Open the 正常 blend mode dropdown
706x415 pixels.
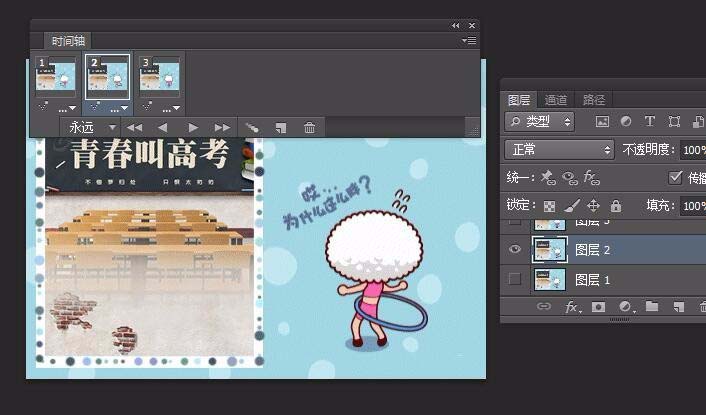559,149
